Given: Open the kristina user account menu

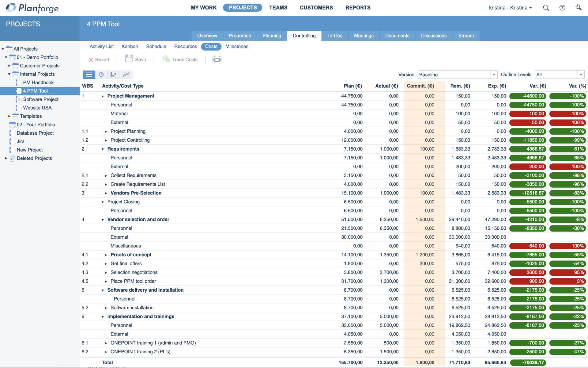Looking at the screenshot, I should click(x=510, y=8).
